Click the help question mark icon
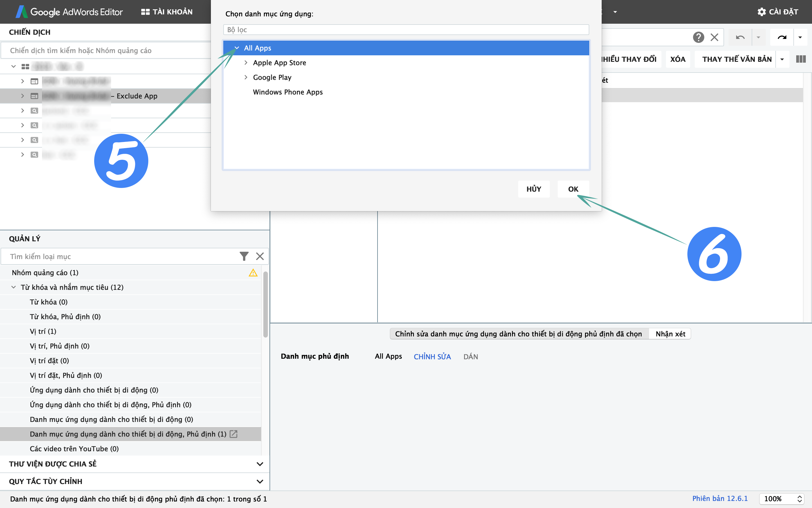812x508 pixels. pos(698,37)
